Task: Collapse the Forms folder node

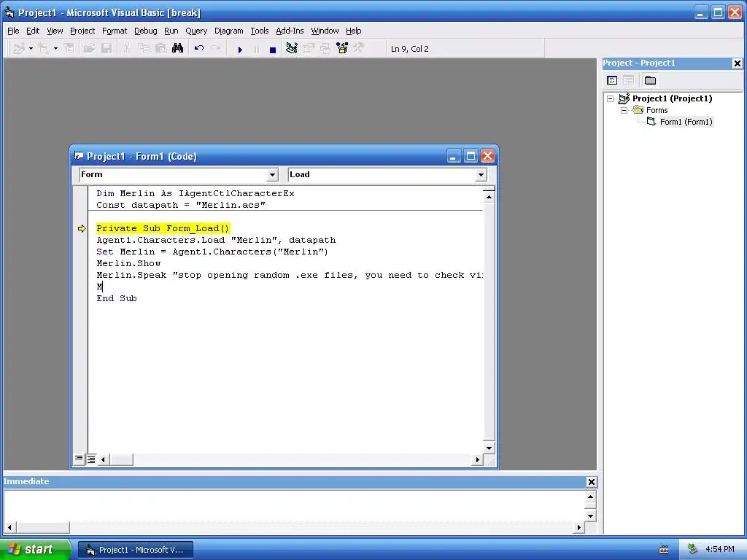Action: point(624,111)
